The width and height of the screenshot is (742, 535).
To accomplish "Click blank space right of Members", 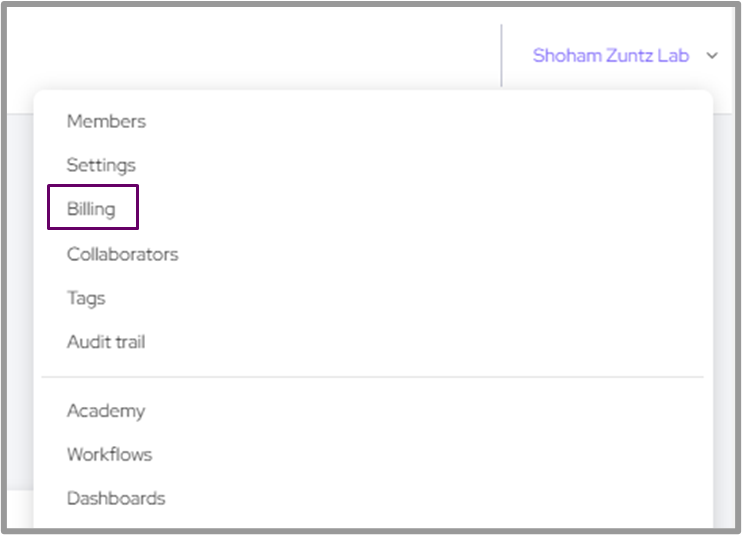I will click(400, 121).
